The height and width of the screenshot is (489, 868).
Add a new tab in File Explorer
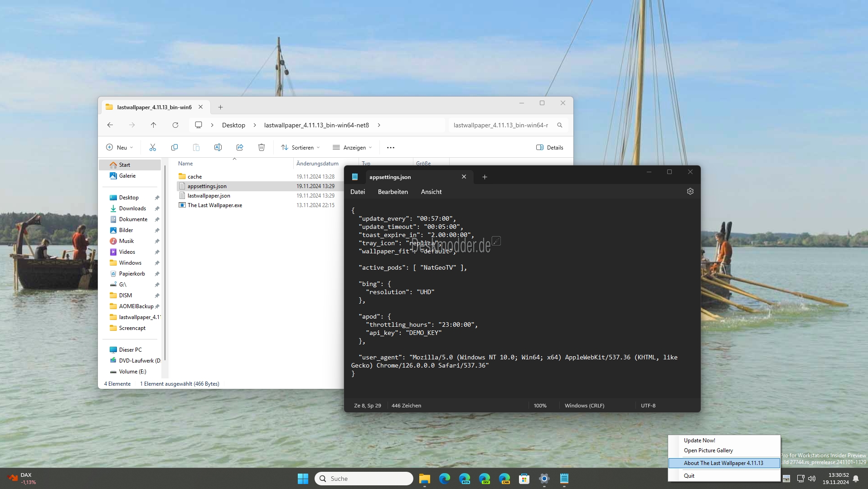coord(220,107)
